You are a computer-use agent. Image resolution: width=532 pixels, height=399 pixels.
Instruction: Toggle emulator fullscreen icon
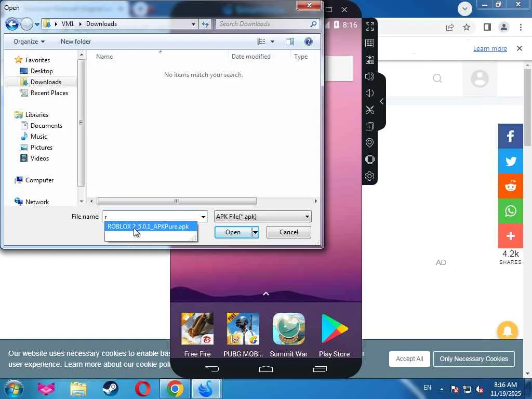click(370, 26)
